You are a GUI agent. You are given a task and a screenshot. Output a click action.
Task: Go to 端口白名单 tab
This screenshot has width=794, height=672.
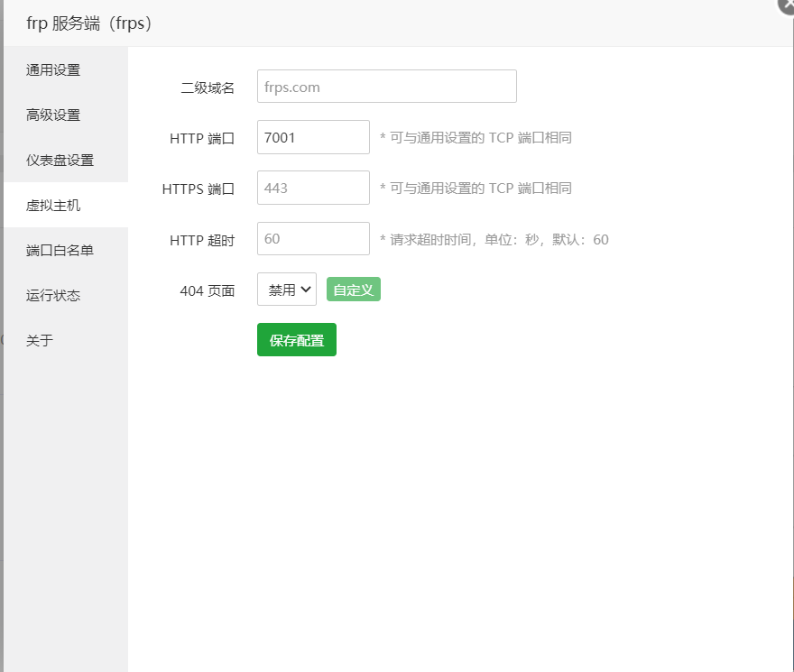[66, 250]
